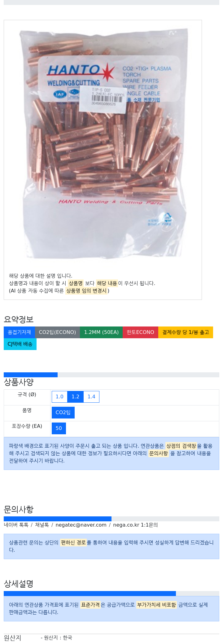
Task: Open the 채널톡 inquiry link
Action: 42,525
